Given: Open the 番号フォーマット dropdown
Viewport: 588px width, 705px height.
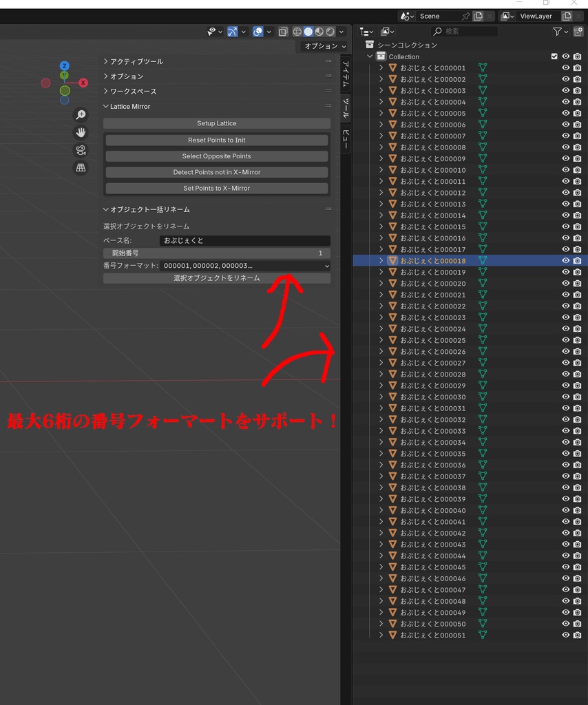Looking at the screenshot, I should pyautogui.click(x=244, y=266).
